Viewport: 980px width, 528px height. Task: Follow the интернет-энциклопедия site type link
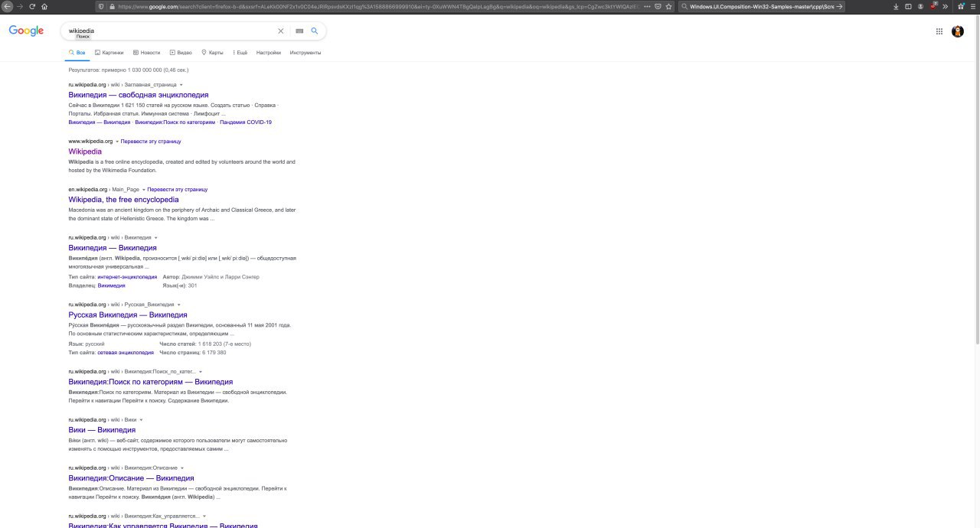tap(127, 277)
